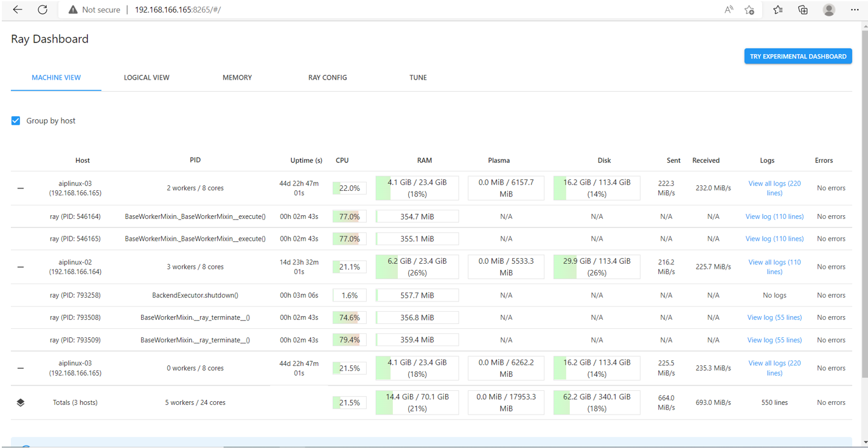
Task: Click the browser back arrow
Action: [x=18, y=10]
